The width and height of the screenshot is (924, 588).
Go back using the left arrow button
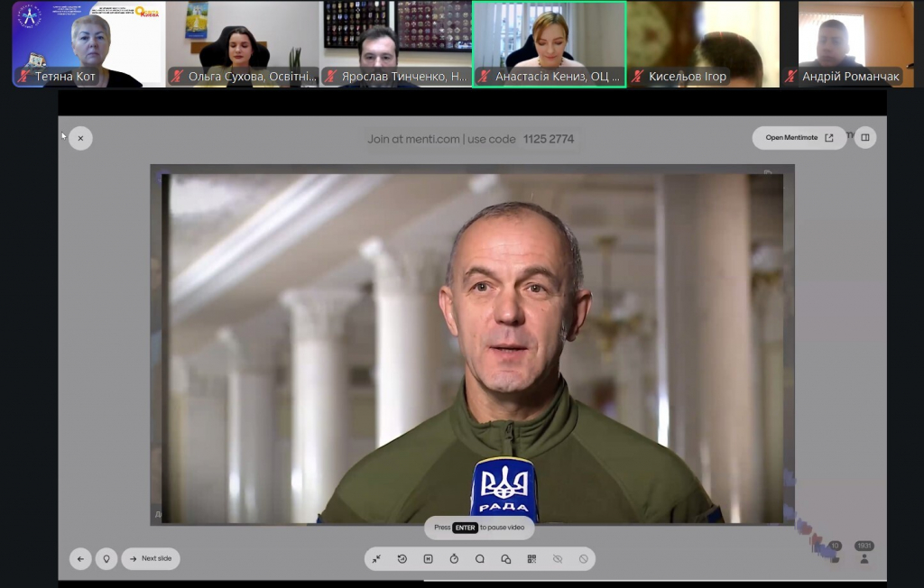80,559
